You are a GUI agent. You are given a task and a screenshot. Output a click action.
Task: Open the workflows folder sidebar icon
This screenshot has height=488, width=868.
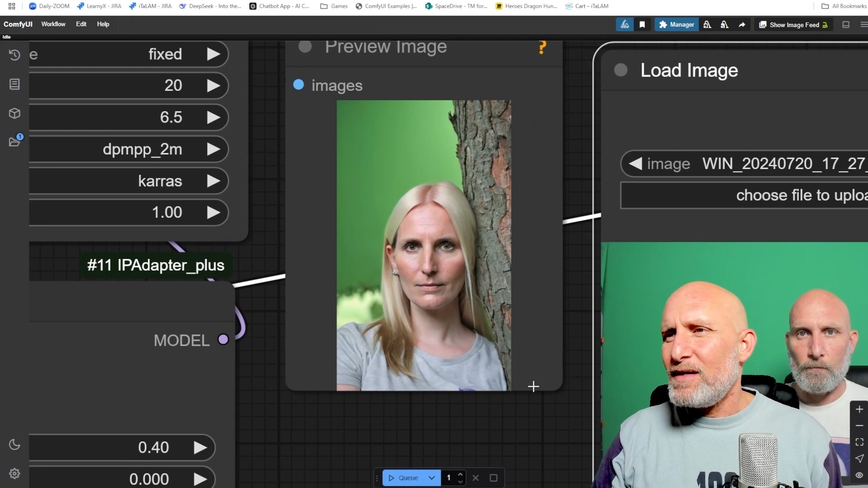pos(14,142)
